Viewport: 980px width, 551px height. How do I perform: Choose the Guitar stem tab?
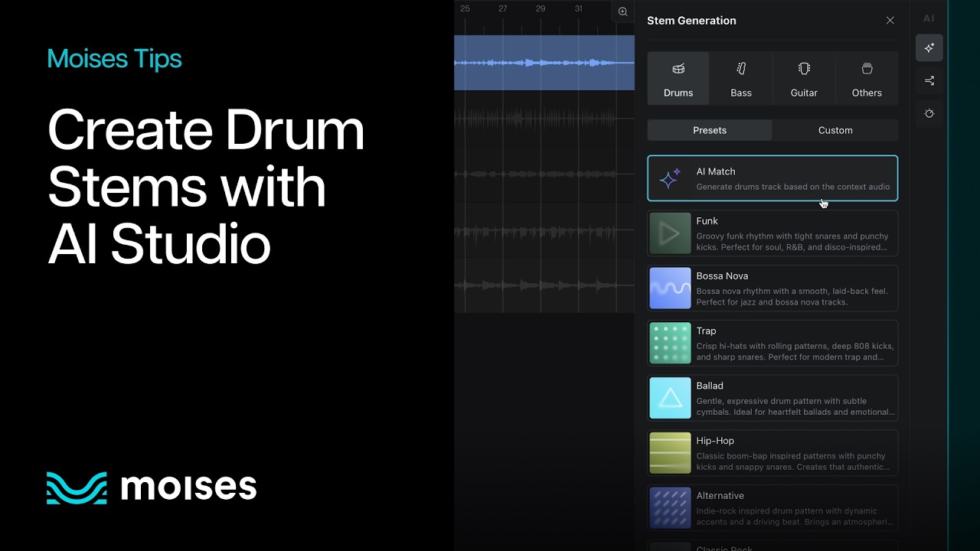tap(804, 78)
